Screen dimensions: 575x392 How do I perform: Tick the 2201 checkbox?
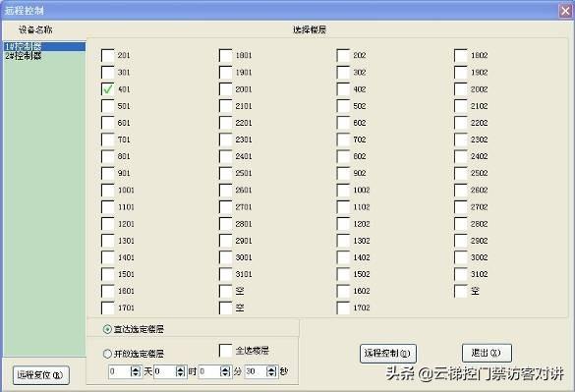pos(225,123)
